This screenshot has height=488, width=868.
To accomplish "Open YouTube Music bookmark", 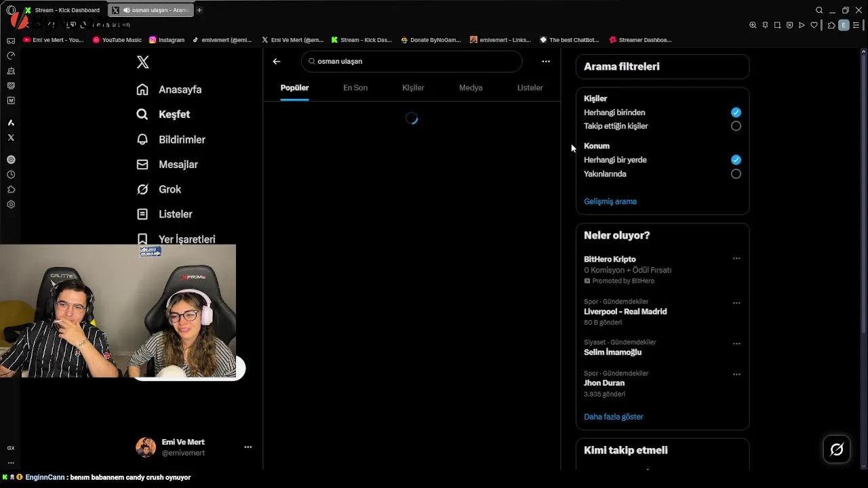I will pyautogui.click(x=117, y=40).
